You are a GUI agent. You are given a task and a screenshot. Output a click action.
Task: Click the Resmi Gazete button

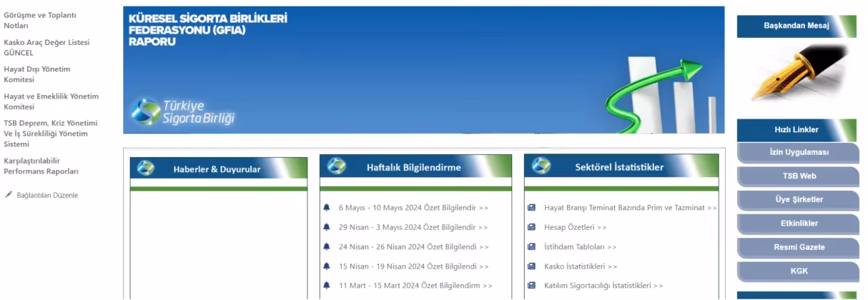798,247
